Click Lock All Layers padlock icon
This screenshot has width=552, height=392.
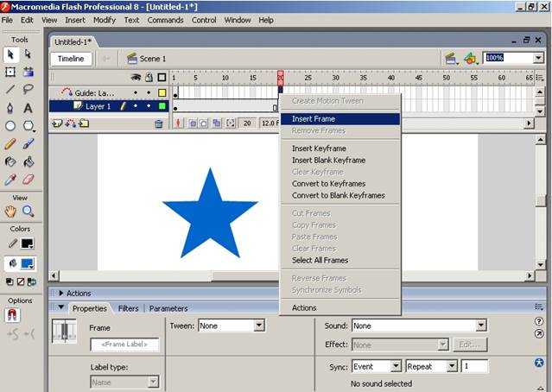pyautogui.click(x=149, y=78)
